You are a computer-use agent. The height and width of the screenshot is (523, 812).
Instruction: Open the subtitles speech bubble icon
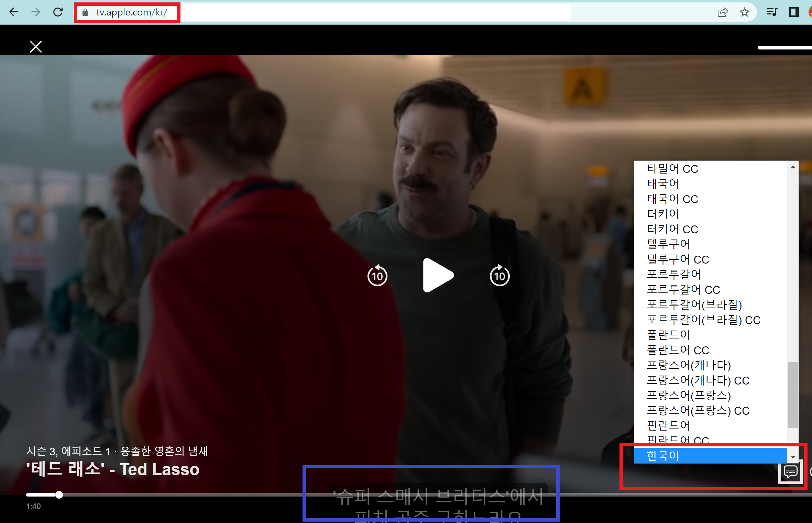point(790,471)
